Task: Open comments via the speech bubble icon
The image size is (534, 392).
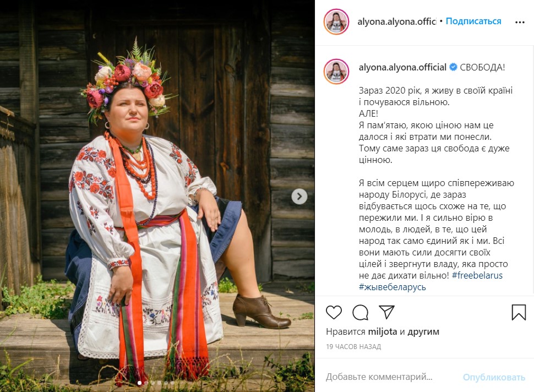Action: click(x=361, y=312)
